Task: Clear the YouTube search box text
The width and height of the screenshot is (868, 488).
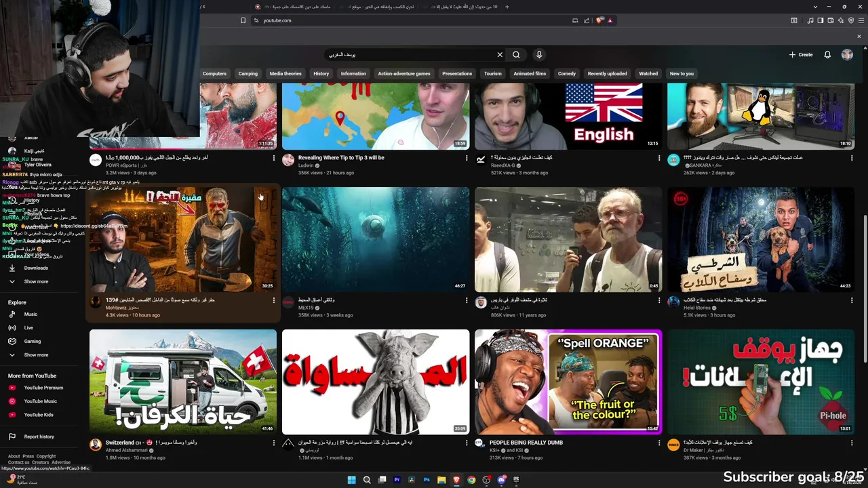Action: point(500,55)
